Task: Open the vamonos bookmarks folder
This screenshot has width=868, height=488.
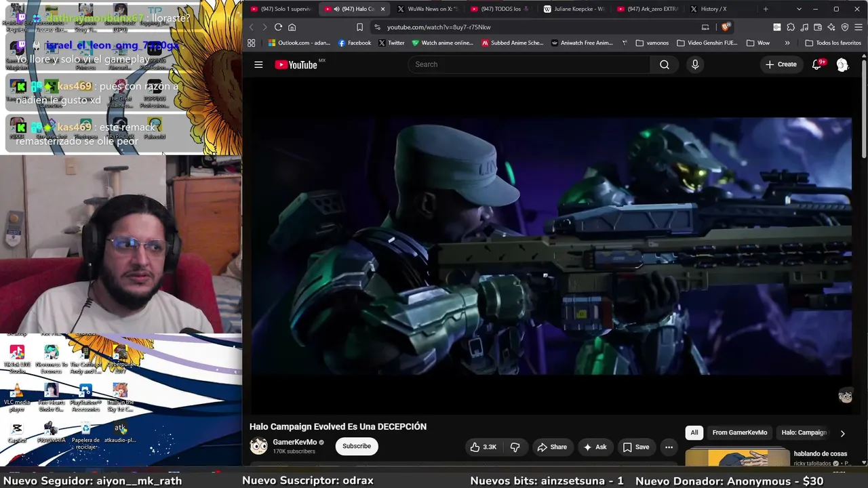Action: [652, 43]
